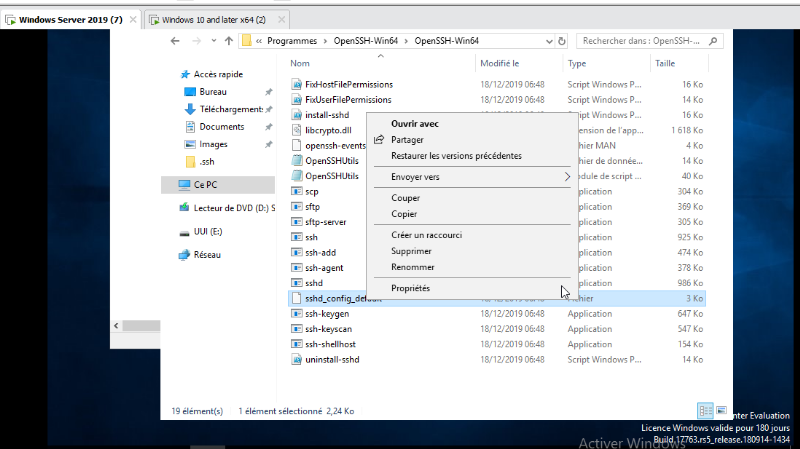Switch to Windows Server 2019 (7) tab
800x449 pixels.
coord(70,20)
